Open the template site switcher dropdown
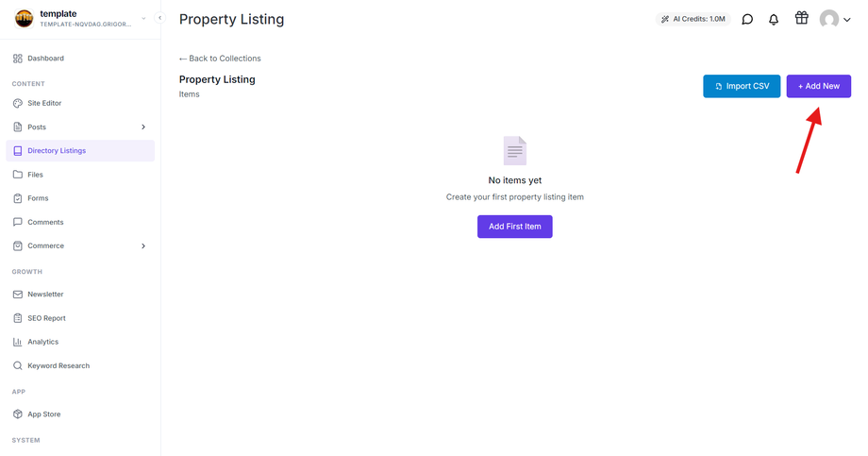Viewport: 868px width, 456px height. (x=143, y=18)
